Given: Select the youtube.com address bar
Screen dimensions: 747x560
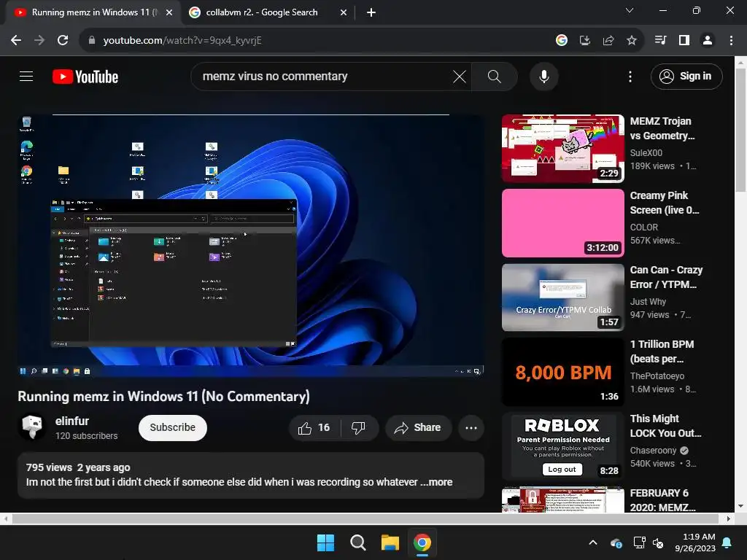Looking at the screenshot, I should tap(314, 40).
